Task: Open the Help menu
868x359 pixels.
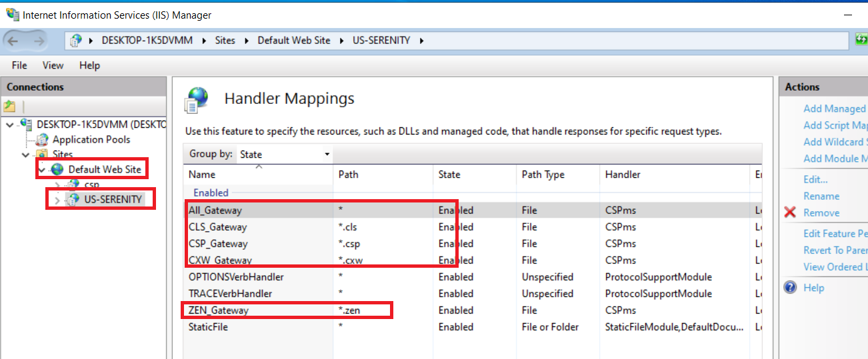Action: [89, 65]
